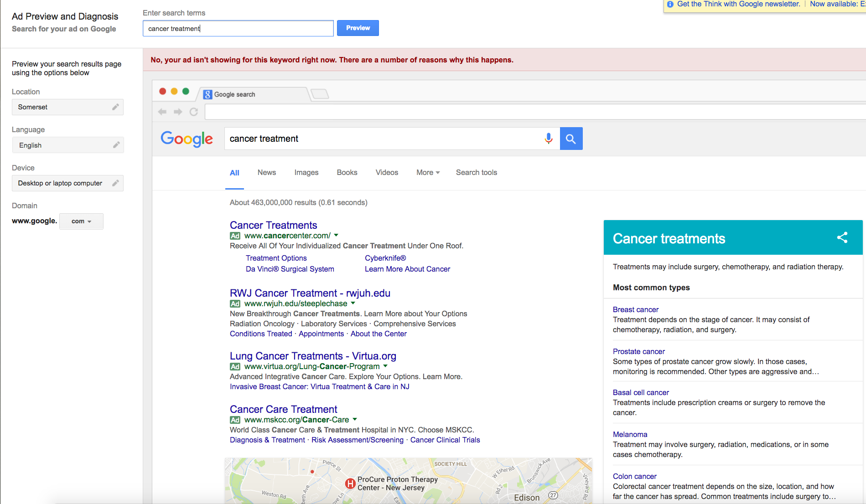Open Cancer Care Treatment ad headline

click(284, 409)
